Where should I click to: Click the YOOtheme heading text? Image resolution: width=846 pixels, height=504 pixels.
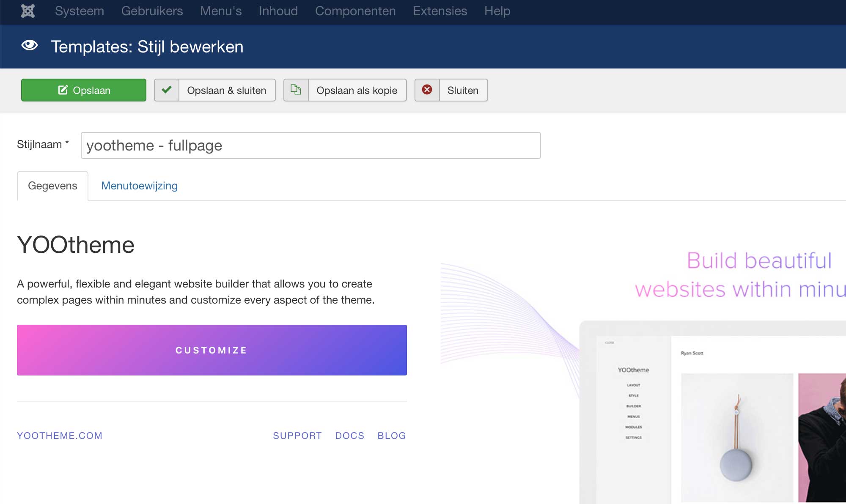point(76,245)
